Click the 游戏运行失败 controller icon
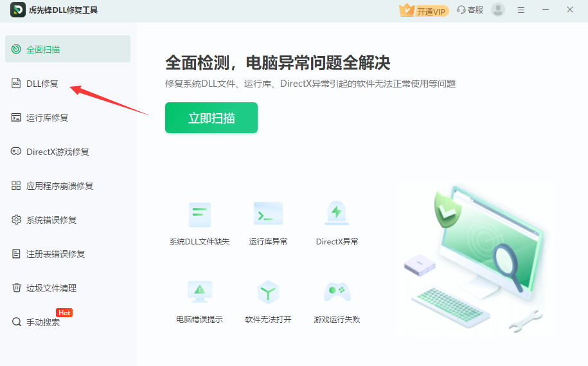The image size is (588, 366). 337,291
